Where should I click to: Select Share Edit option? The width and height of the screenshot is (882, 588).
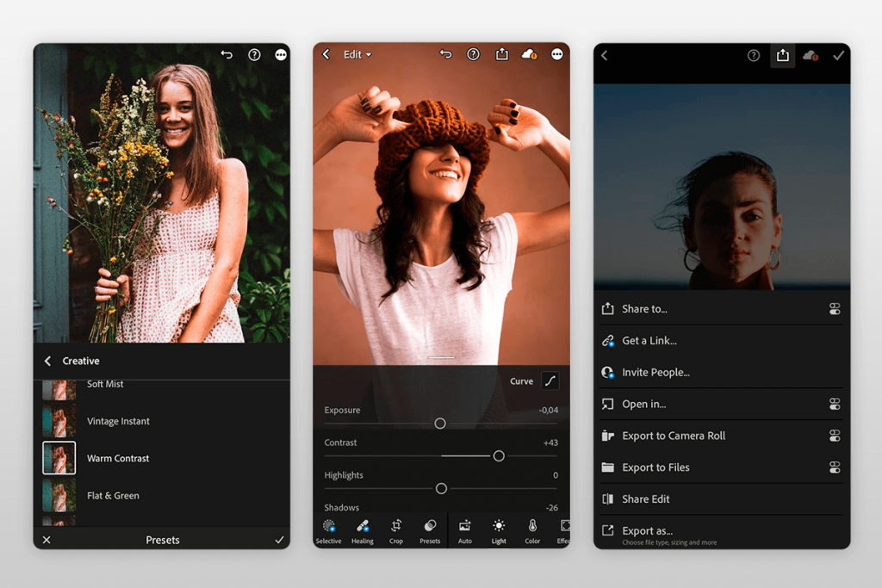[x=655, y=498]
